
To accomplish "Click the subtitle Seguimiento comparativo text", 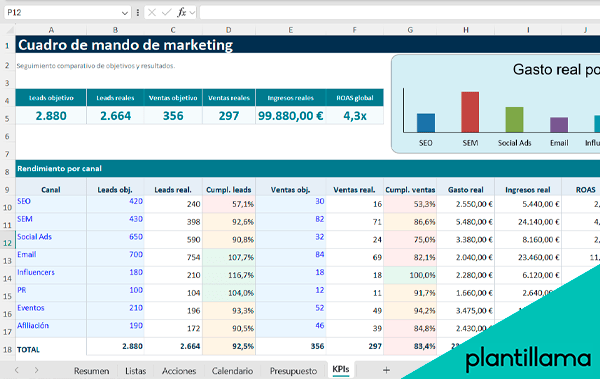I will [96, 66].
